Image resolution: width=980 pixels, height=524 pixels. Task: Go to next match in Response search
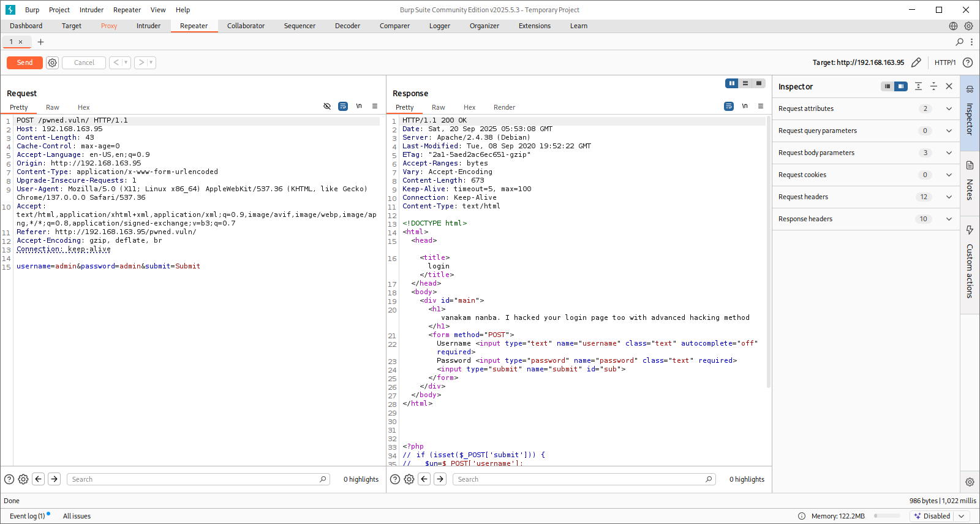tap(440, 479)
